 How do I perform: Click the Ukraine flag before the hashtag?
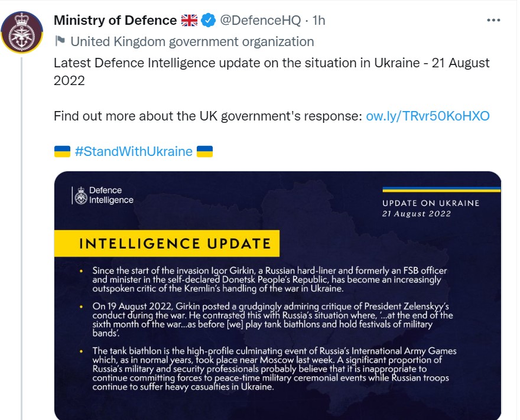62,151
